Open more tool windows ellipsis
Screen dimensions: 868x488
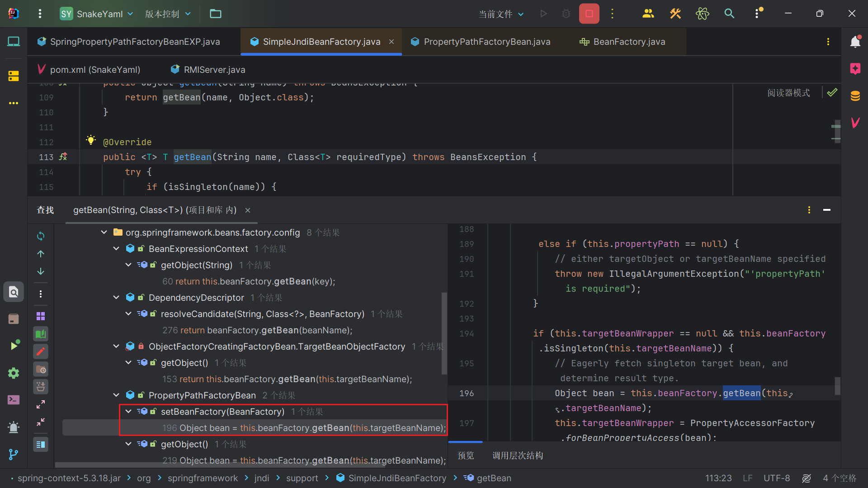(x=14, y=103)
